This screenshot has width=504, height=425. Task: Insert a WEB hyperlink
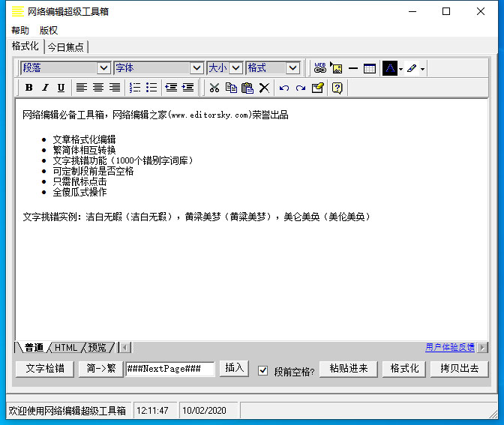[x=320, y=68]
